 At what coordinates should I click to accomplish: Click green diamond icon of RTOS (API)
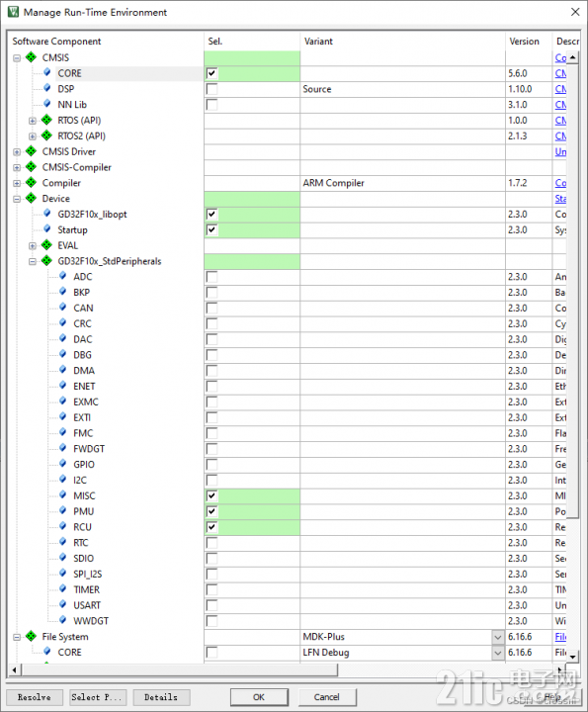[46, 120]
